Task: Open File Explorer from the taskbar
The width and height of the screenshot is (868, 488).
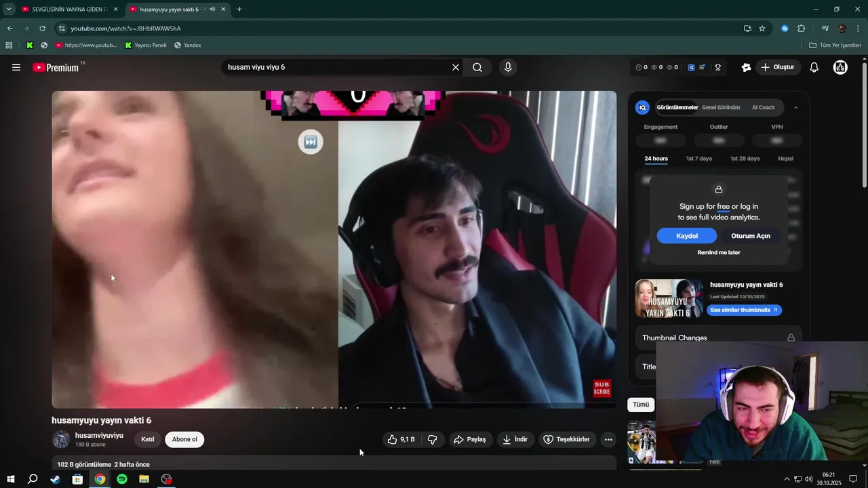Action: (x=144, y=479)
